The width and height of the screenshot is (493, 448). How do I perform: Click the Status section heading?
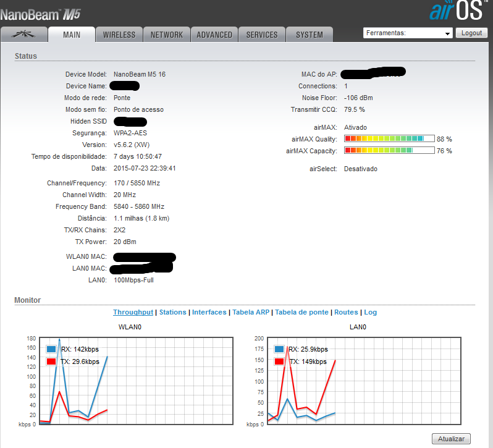point(26,56)
